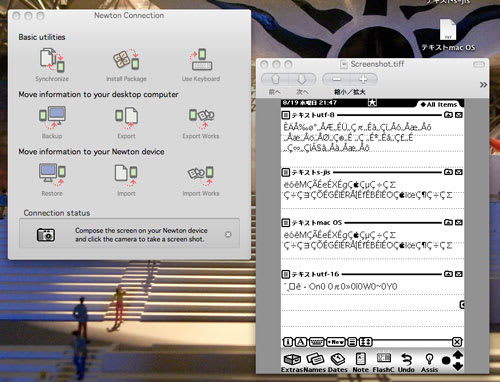Expand toolbar overflow chevron in Screenshot.tiff
The image size is (500, 382).
pyautogui.click(x=483, y=85)
